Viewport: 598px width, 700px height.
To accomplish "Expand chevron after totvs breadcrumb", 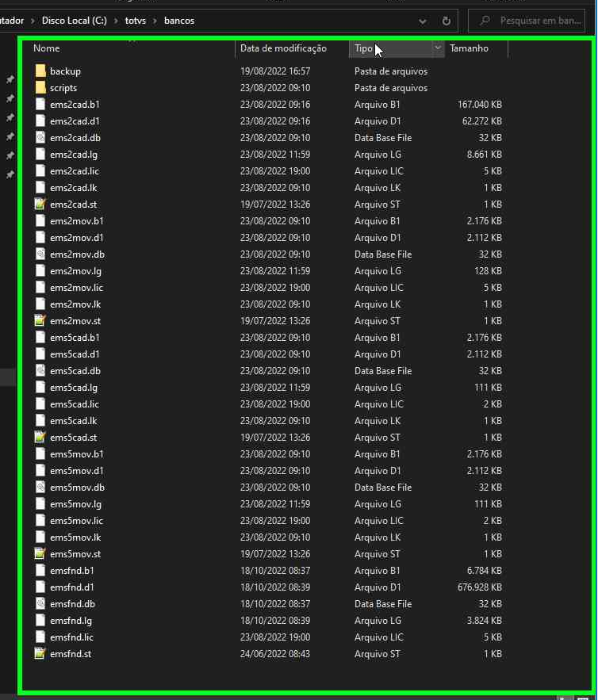I will (x=155, y=21).
